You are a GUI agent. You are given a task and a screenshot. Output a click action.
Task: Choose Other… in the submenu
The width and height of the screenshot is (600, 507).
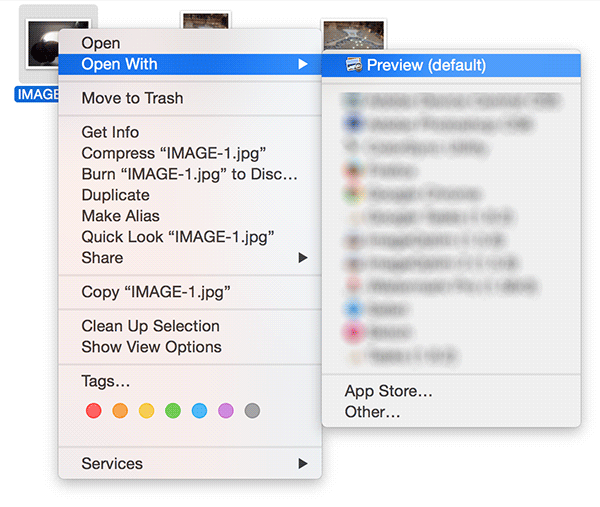click(x=451, y=412)
